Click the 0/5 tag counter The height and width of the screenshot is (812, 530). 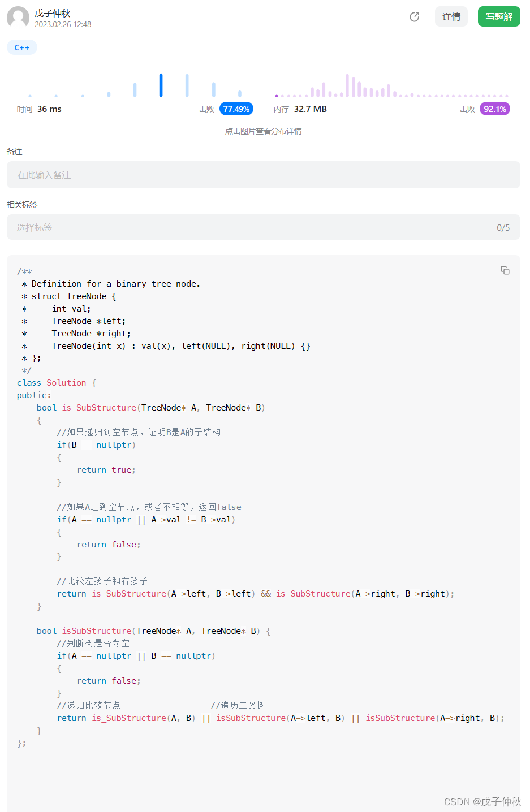503,228
